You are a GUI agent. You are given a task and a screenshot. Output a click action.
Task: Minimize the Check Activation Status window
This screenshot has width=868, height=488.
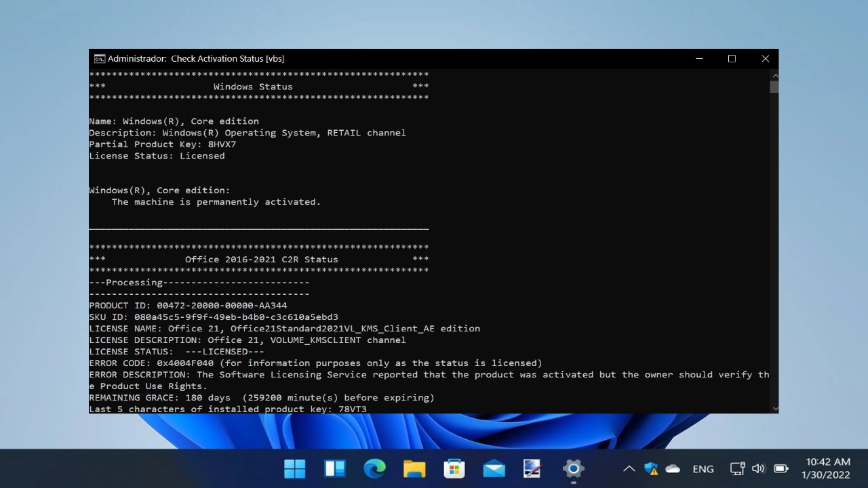tap(699, 59)
